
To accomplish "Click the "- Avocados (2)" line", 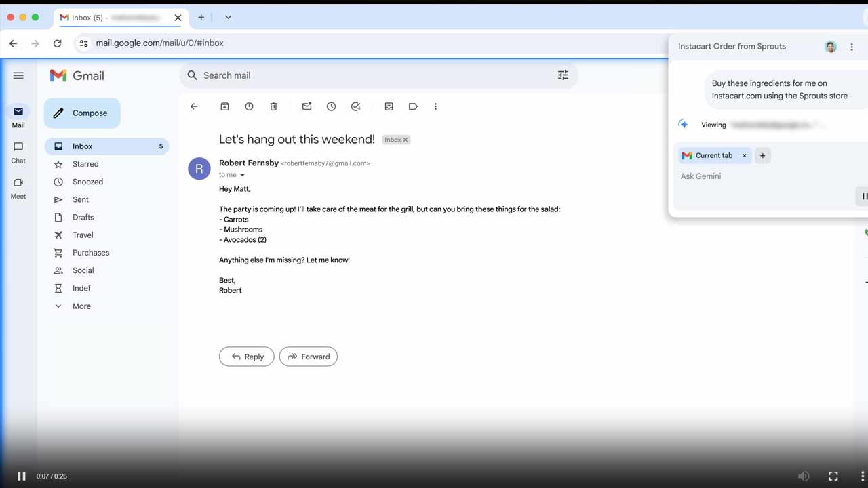I will pos(243,240).
